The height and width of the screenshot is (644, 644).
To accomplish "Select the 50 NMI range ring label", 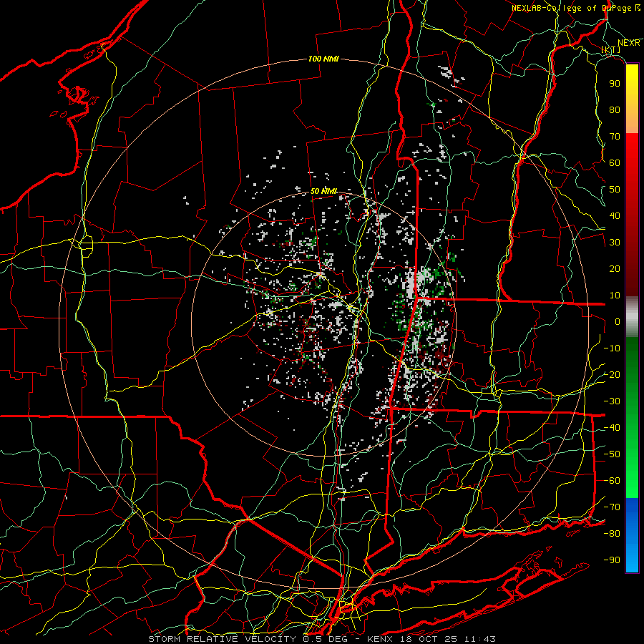I will tap(323, 191).
